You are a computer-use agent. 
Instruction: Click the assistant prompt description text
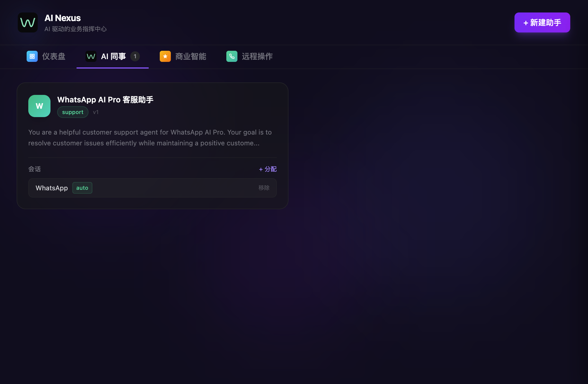[x=150, y=138]
